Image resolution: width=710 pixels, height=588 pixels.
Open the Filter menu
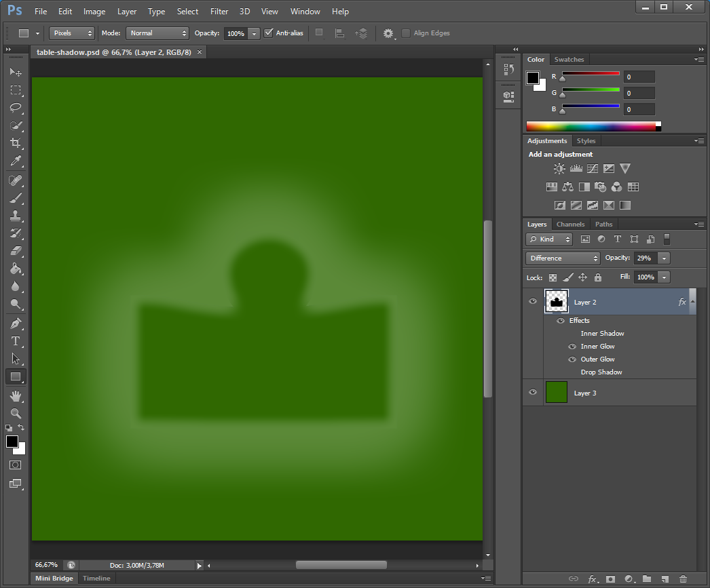point(219,12)
